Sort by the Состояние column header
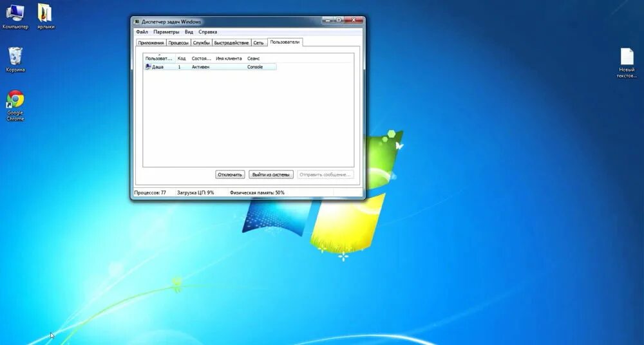 (201, 59)
